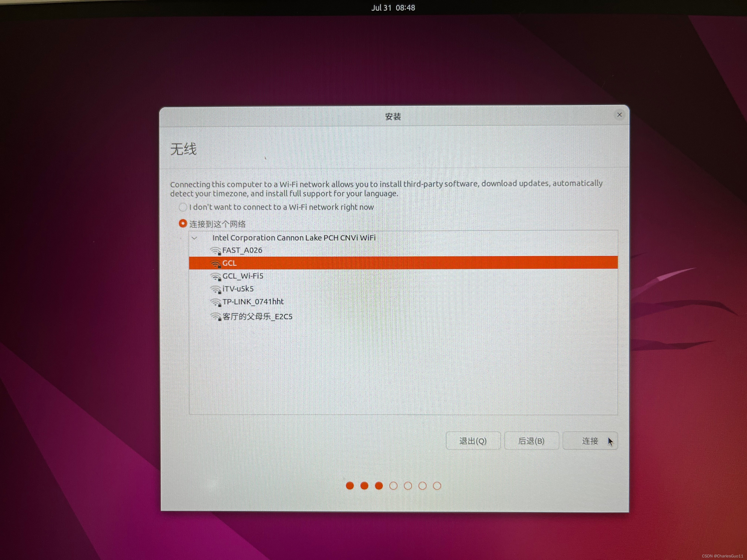Select the TP-LINK_0741hht network name
The width and height of the screenshot is (747, 560).
point(253,302)
